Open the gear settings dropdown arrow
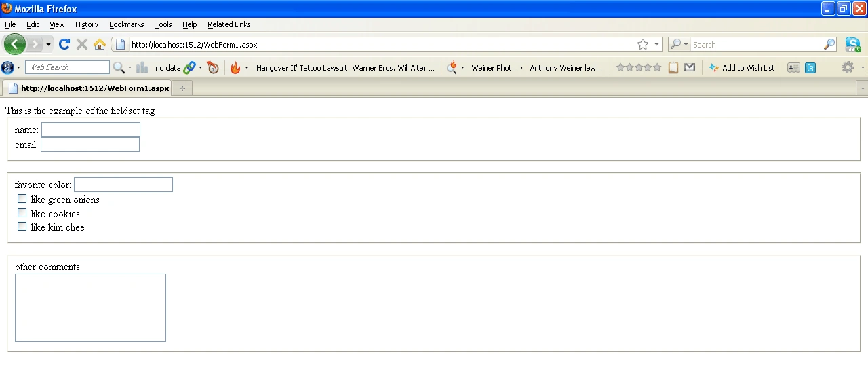The width and height of the screenshot is (868, 374). (x=863, y=68)
